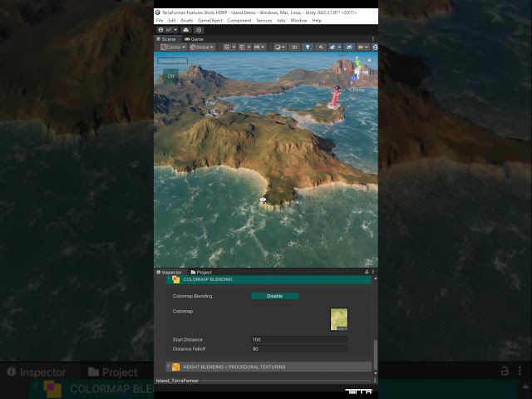Viewport: 532px width, 399px height.
Task: Toggle the Inspector lock icon
Action: (367, 272)
